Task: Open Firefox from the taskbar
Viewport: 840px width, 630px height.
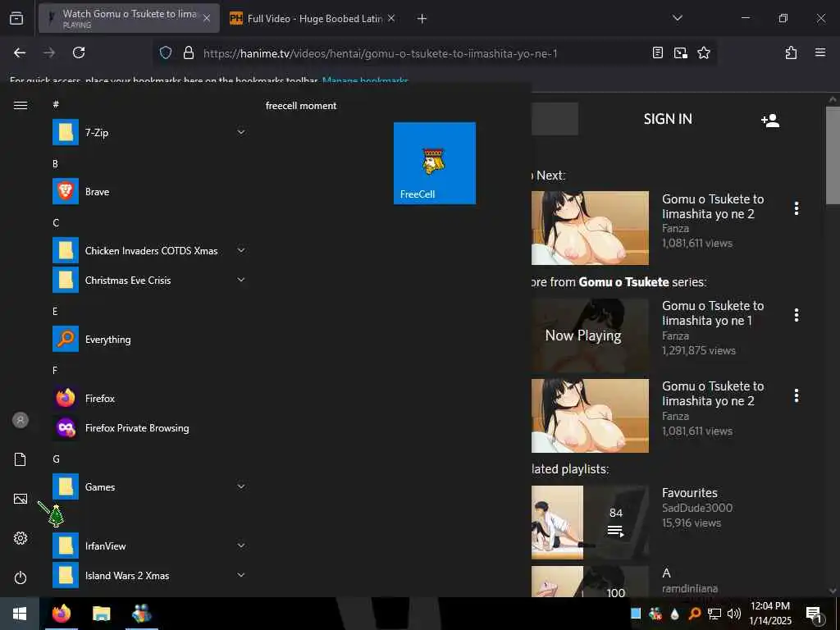Action: [x=62, y=614]
